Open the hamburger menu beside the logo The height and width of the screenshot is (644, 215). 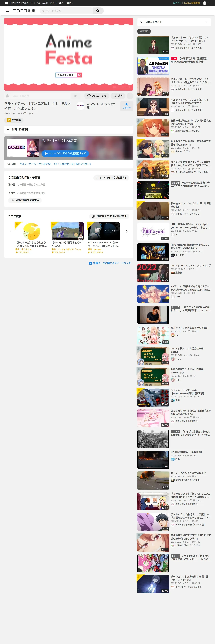pyautogui.click(x=7, y=11)
